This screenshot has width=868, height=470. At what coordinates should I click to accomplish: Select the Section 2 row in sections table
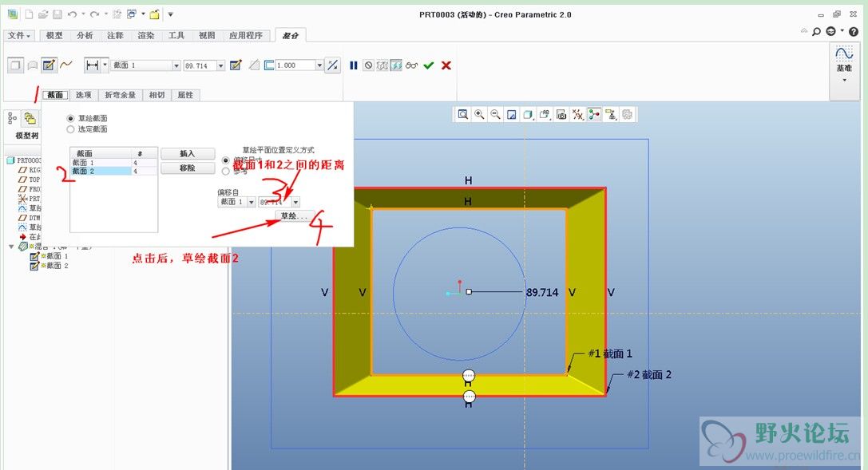pyautogui.click(x=114, y=172)
